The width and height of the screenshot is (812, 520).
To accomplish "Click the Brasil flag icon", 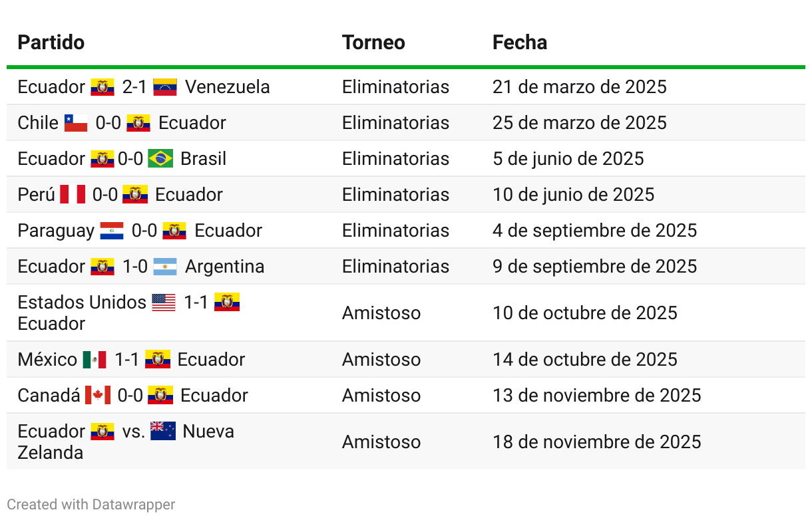I will 160,159.
